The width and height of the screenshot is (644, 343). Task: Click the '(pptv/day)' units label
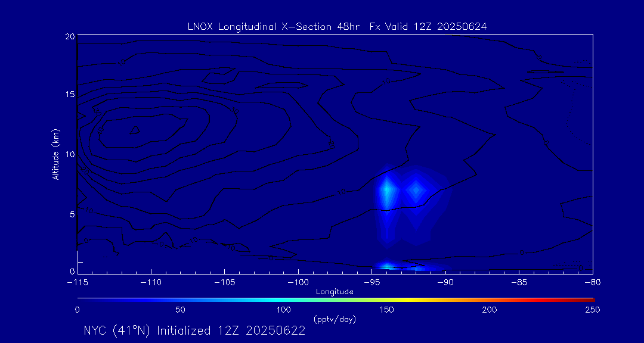(x=335, y=319)
